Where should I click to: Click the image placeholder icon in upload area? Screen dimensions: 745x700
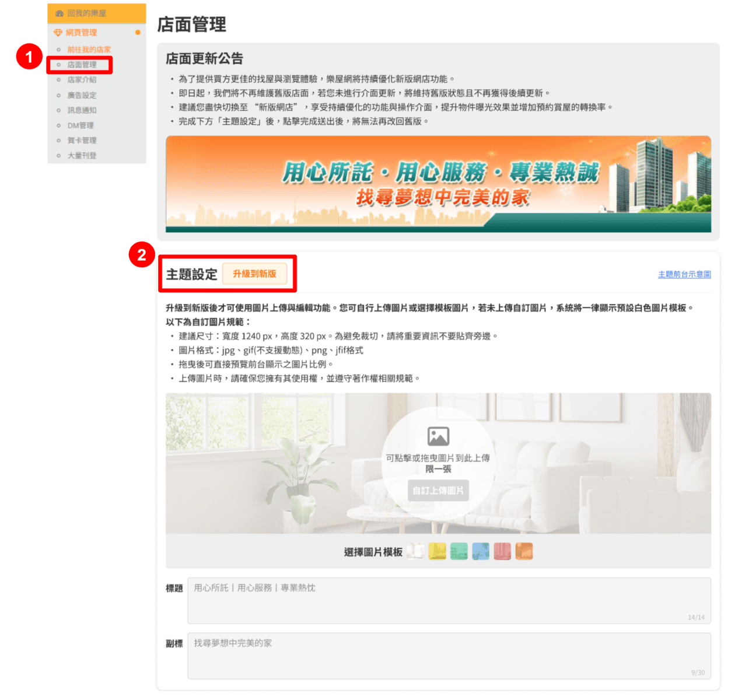point(438,436)
